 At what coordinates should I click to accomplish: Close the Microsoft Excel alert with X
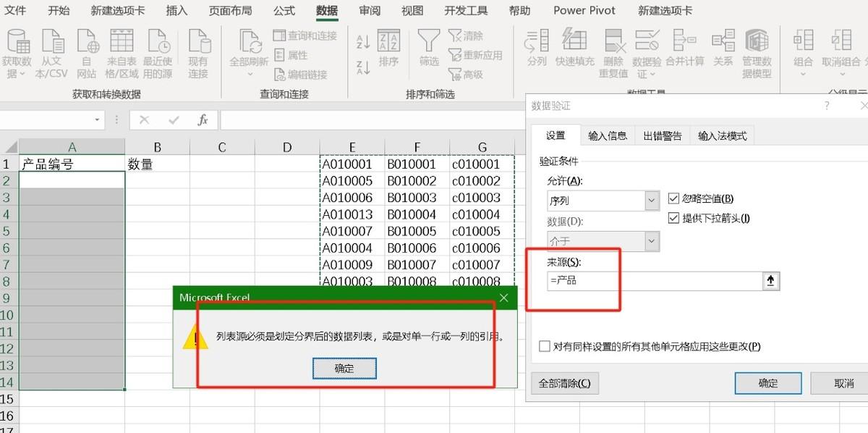[504, 298]
